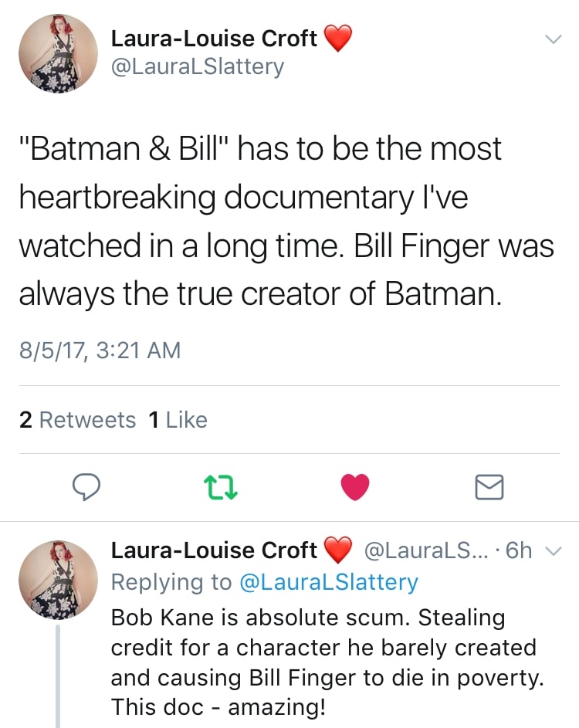Image resolution: width=579 pixels, height=728 pixels.
Task: Open the main tweet's chevron options menu
Action: tap(554, 39)
